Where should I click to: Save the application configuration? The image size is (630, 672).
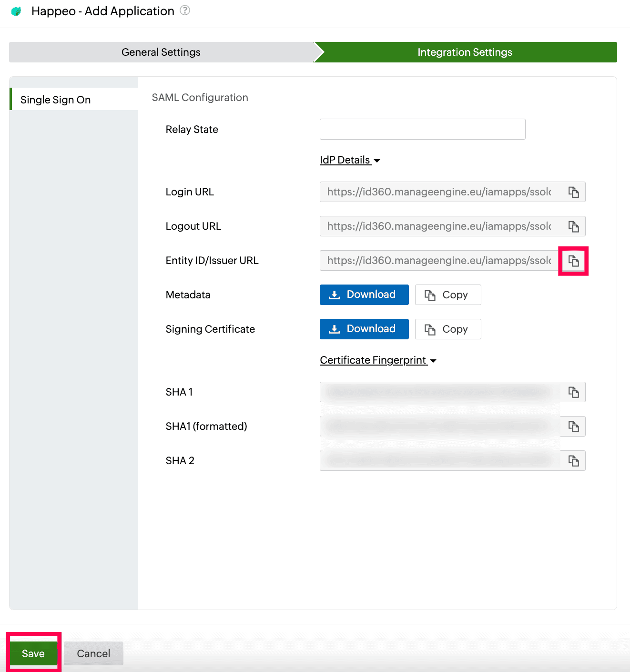33,653
